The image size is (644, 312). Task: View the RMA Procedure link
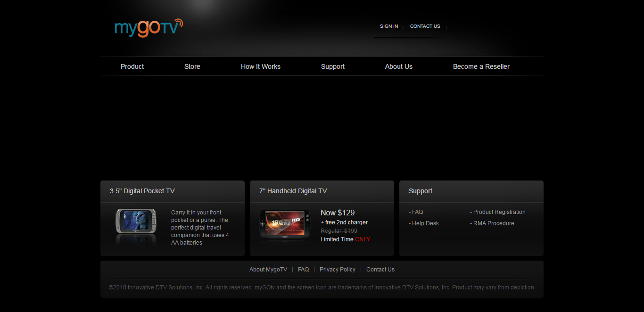pyautogui.click(x=493, y=223)
